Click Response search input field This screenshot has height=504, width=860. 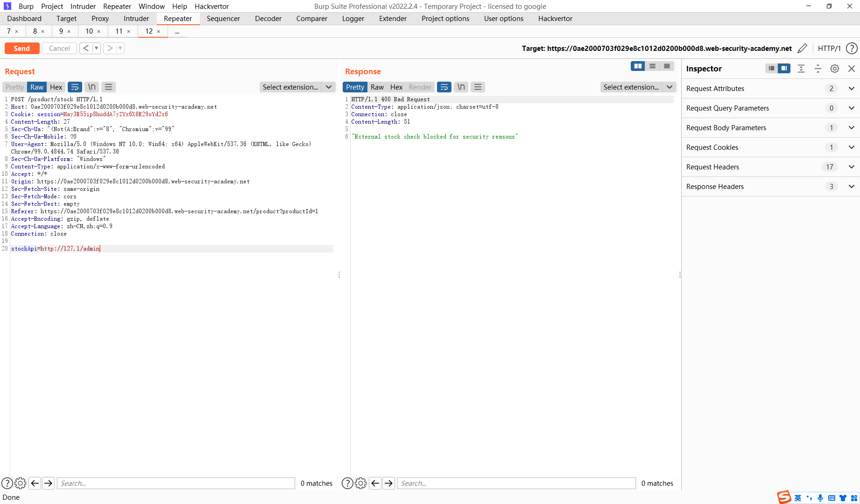tap(516, 483)
